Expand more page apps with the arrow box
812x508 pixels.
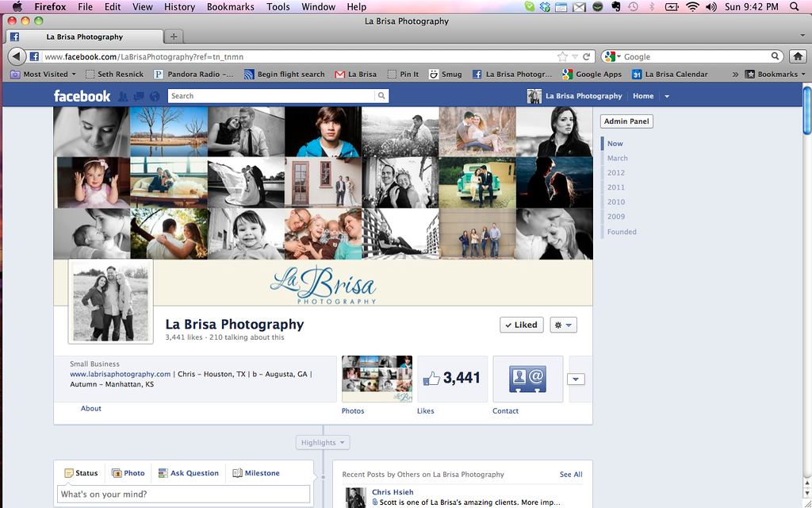coord(576,379)
